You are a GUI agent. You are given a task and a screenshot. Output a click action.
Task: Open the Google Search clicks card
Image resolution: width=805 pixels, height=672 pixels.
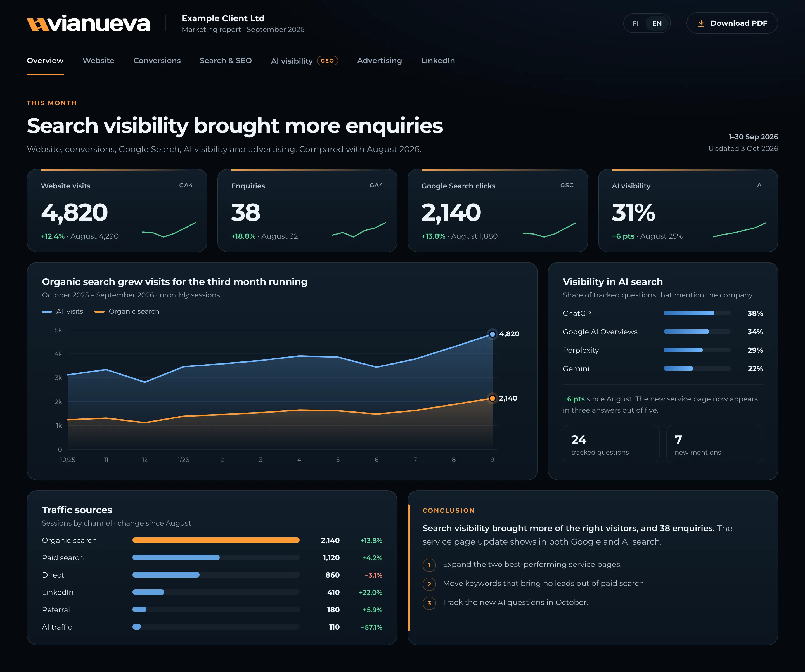tap(498, 210)
